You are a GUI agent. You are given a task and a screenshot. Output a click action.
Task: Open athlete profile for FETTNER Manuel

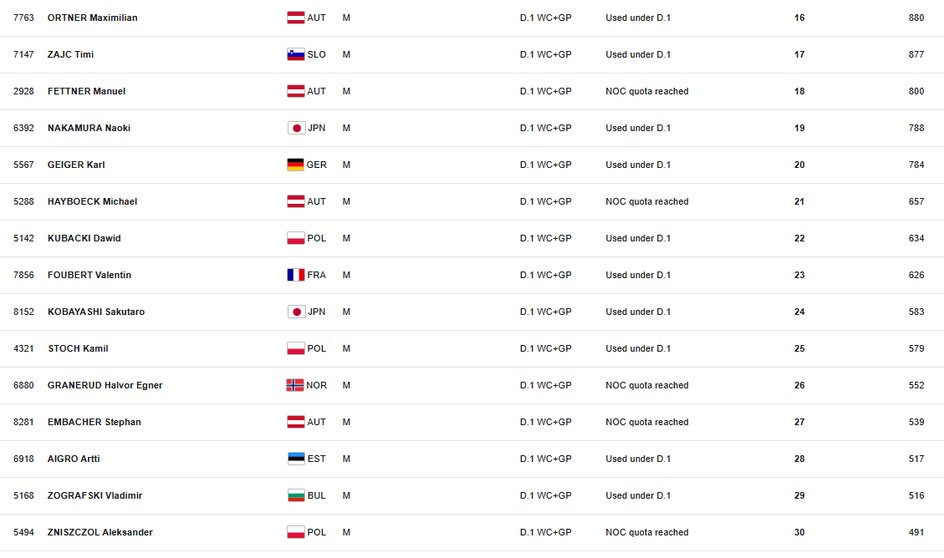pos(86,92)
